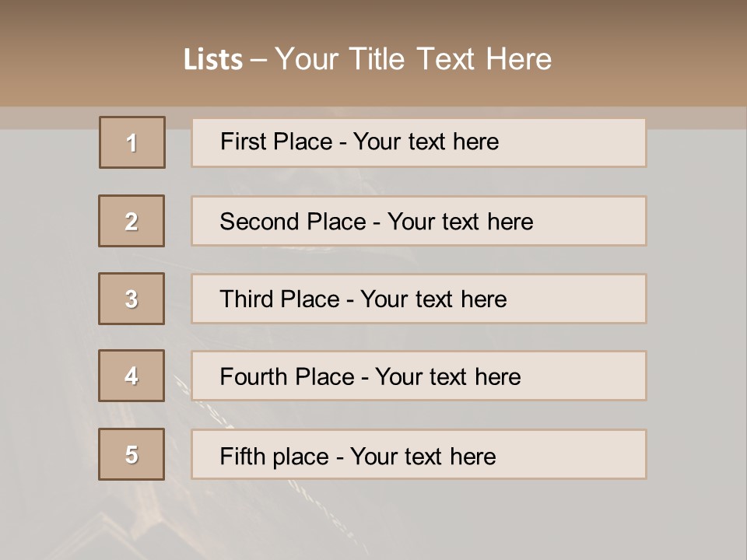Click the words "Fifth place"
This screenshot has width=747, height=560.
pyautogui.click(x=274, y=456)
